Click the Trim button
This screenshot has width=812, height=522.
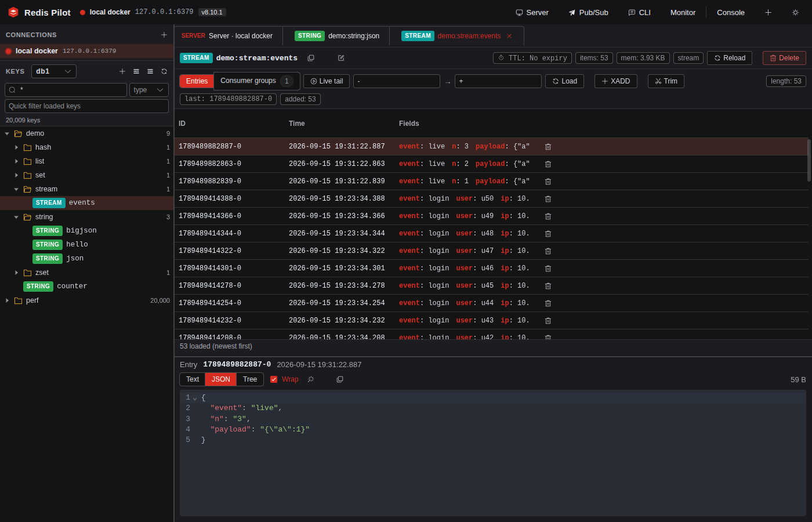click(x=666, y=81)
